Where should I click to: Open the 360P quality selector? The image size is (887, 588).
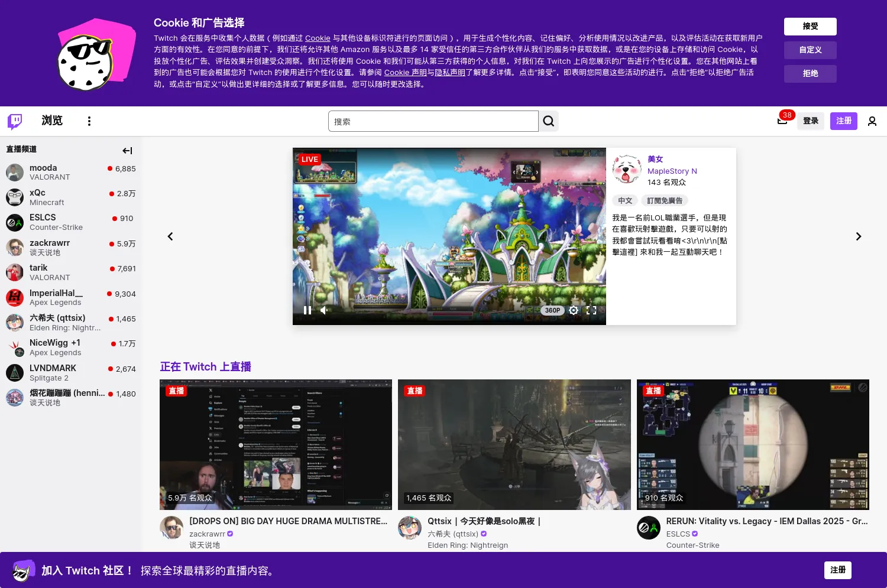[552, 310]
